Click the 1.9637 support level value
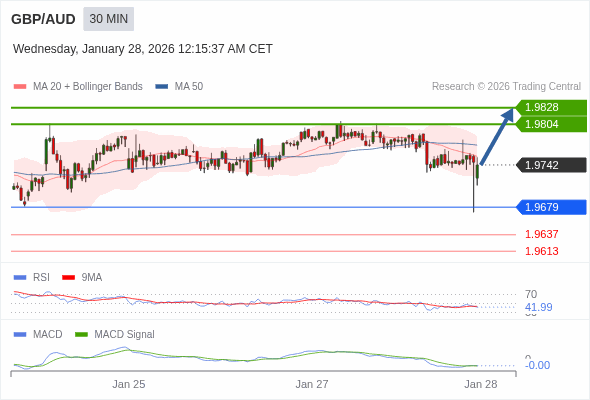 [x=541, y=234]
